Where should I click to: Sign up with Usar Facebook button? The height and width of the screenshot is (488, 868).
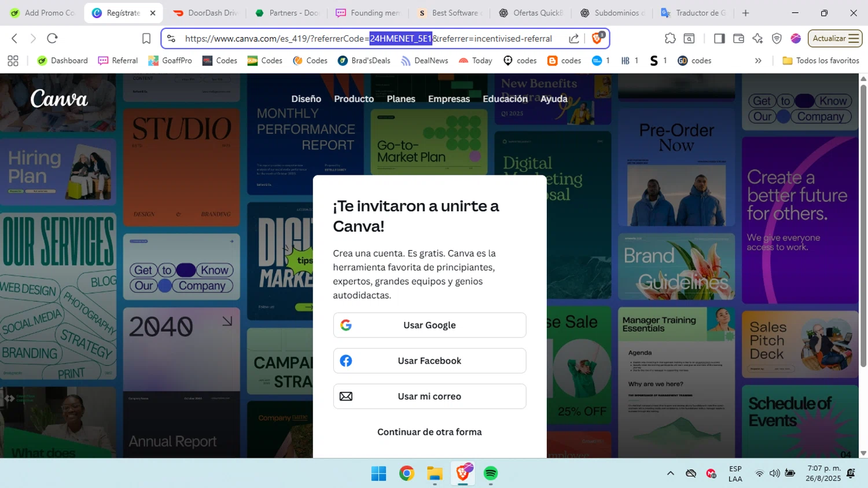429,361
